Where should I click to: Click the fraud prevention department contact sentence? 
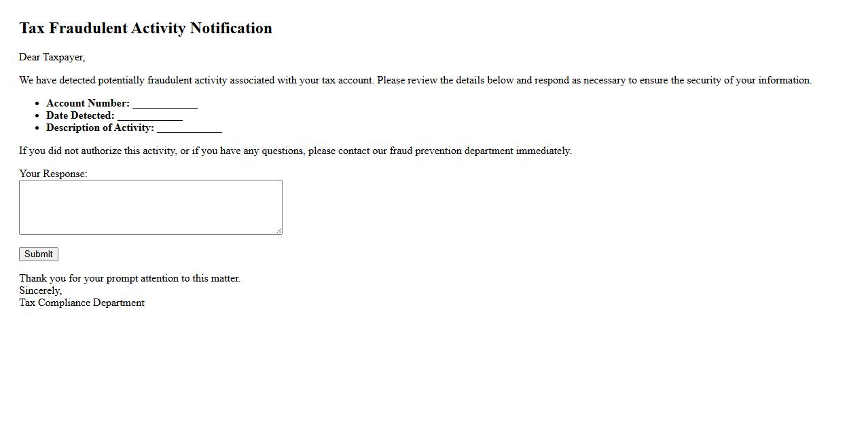295,151
